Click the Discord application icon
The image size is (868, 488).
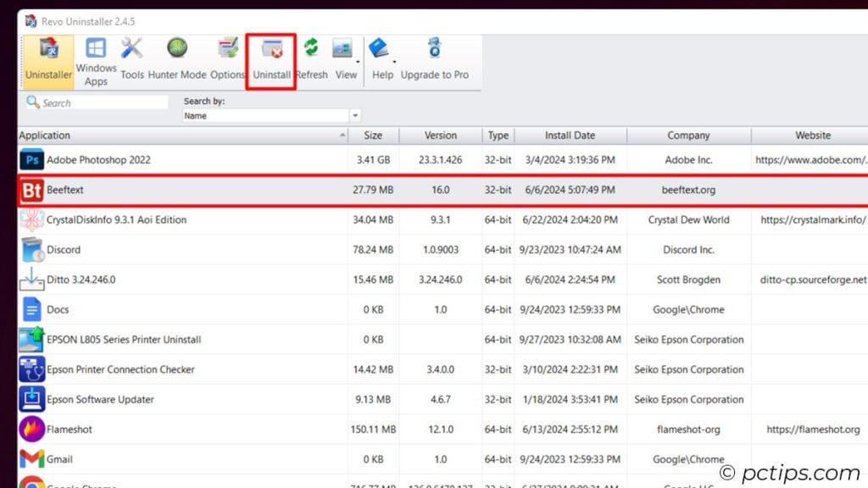tap(32, 249)
